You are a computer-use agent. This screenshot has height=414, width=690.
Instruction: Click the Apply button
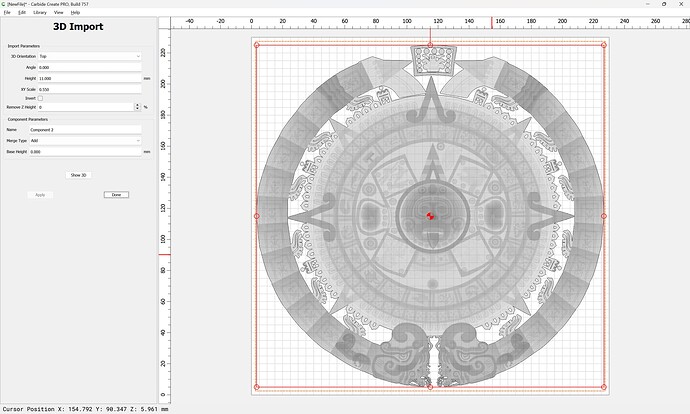(40, 194)
